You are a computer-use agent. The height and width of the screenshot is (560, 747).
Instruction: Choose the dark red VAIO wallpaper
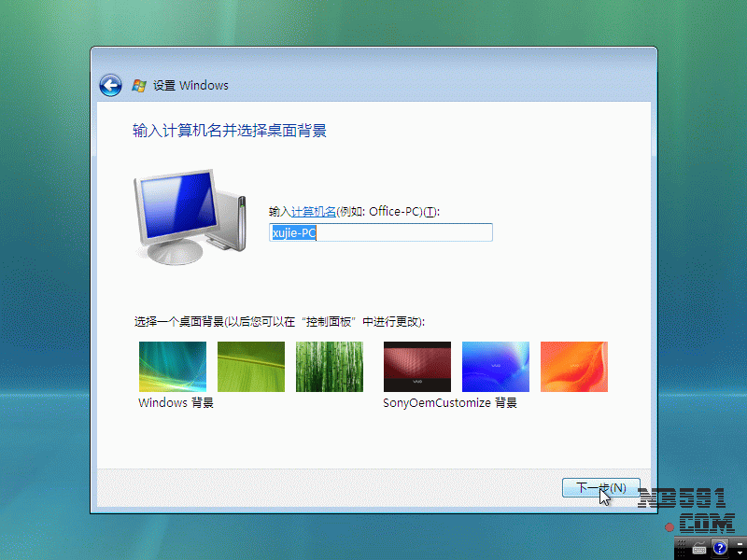[417, 367]
